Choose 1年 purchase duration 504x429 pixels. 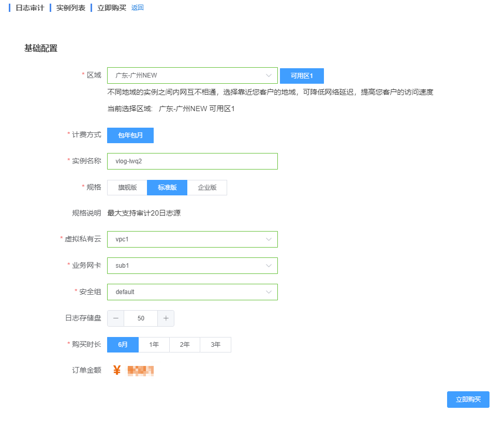pos(154,345)
